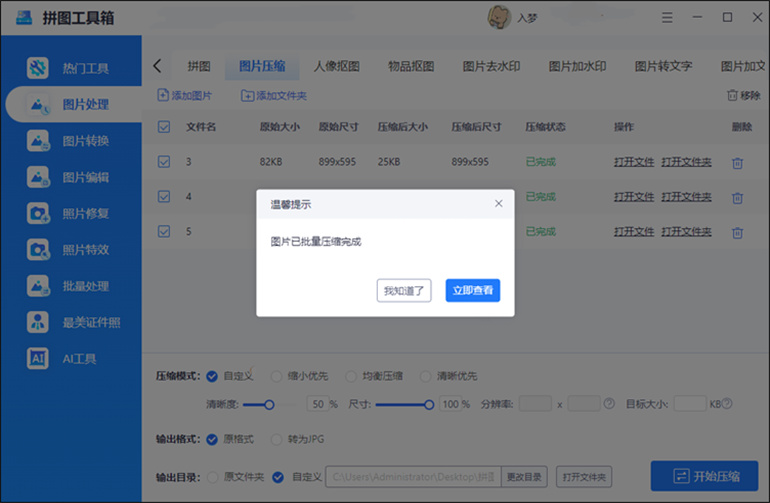Click 打开文件夹 for file 4
The height and width of the screenshot is (503, 770).
[687, 196]
